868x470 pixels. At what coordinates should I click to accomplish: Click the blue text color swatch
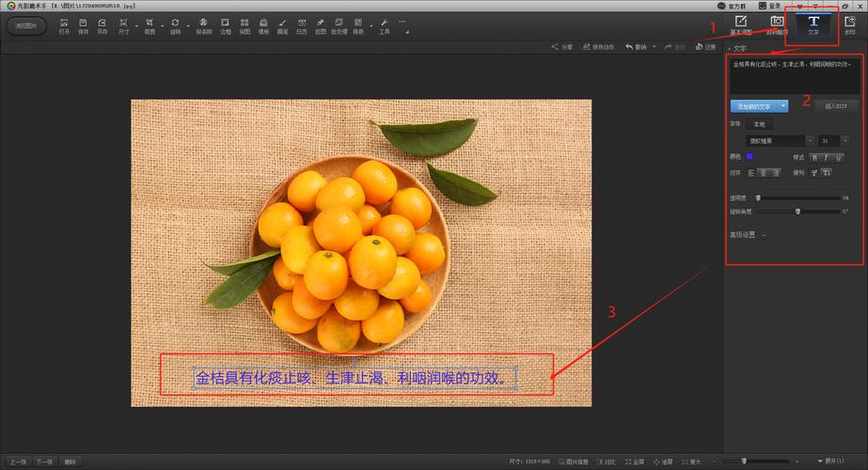(x=750, y=156)
